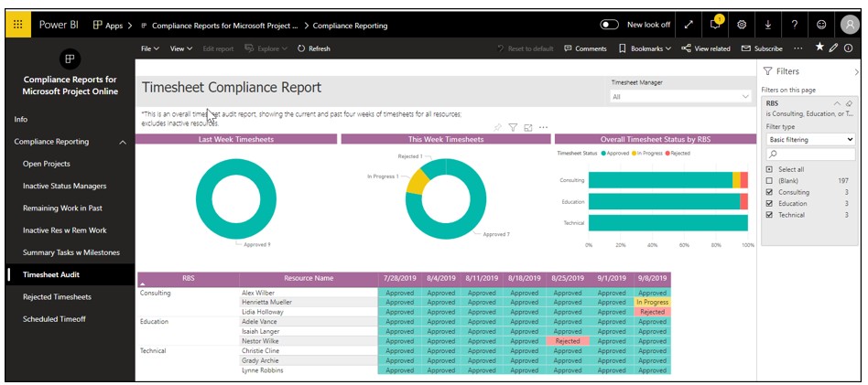Click the enter full screen arrows icon

(x=689, y=25)
